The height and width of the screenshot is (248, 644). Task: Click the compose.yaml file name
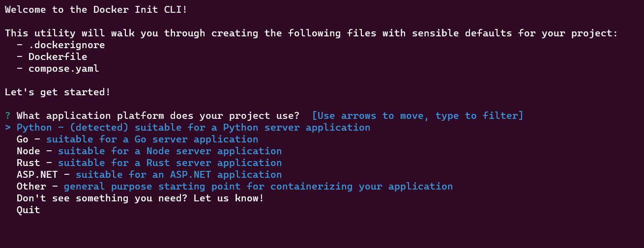point(63,69)
